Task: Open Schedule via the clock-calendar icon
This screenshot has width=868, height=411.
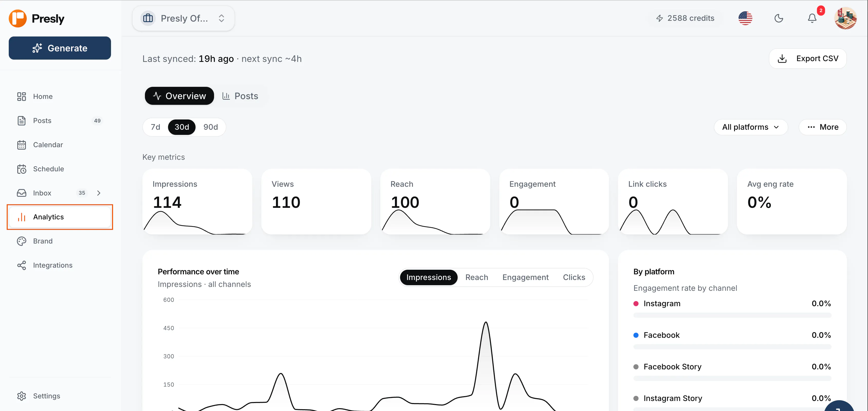Action: [22, 169]
